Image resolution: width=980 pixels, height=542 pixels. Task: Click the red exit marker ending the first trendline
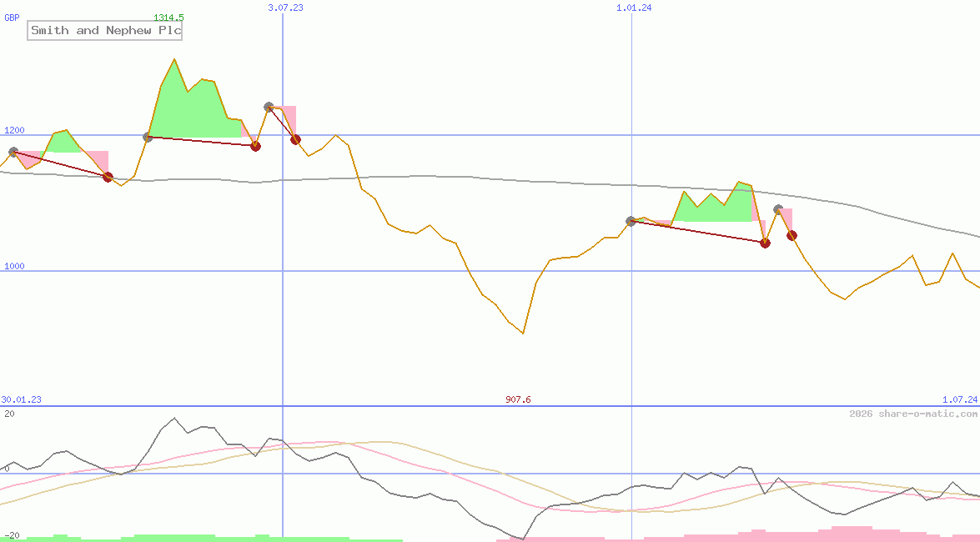point(108,177)
